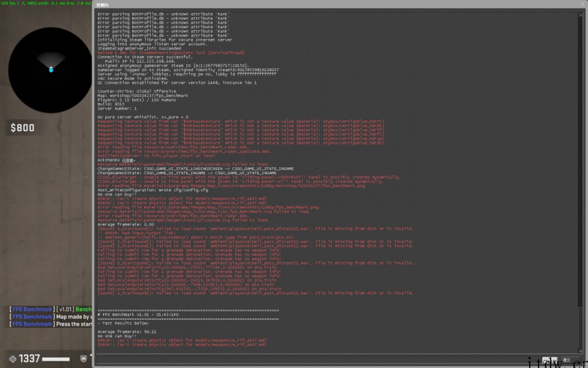Click the white health bar in HUD
This screenshot has width=588, height=368.
pos(56,359)
